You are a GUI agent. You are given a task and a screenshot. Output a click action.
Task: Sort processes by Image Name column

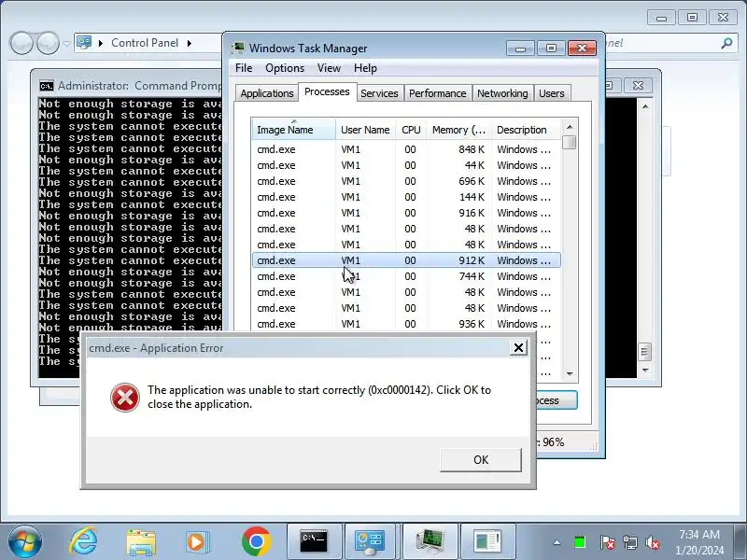coord(293,130)
